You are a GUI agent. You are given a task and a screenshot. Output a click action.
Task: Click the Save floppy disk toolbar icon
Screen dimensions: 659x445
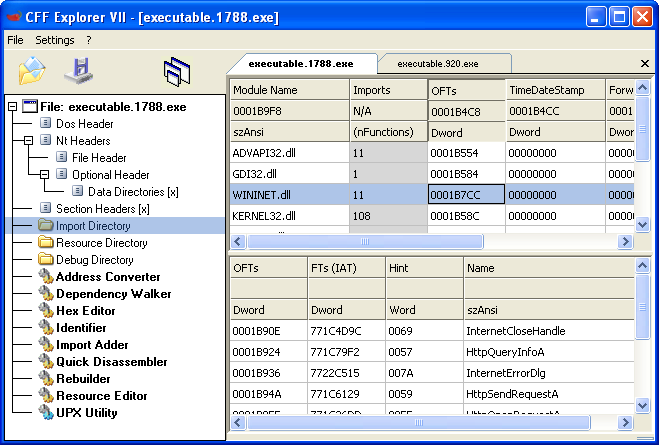(x=78, y=71)
